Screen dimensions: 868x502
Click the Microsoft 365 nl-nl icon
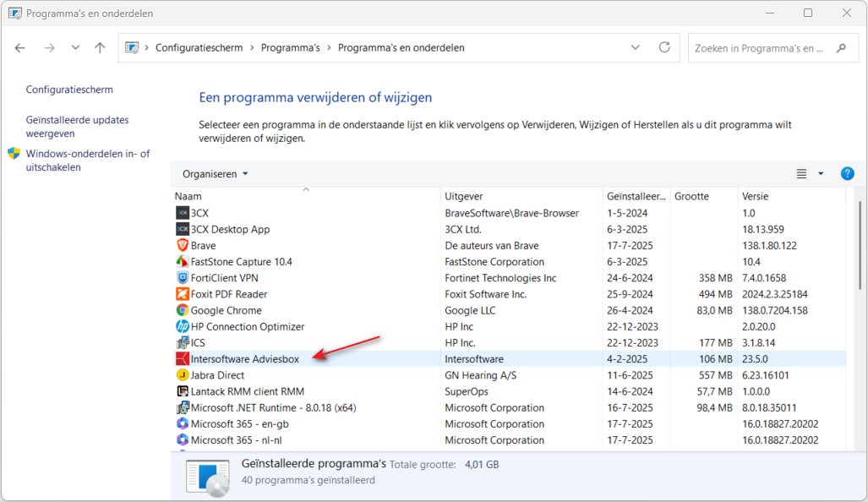pyautogui.click(x=182, y=440)
